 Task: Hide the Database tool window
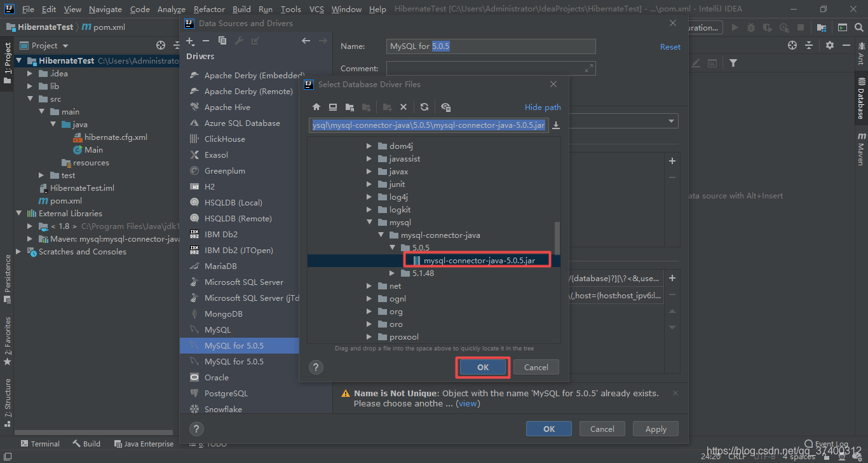847,45
